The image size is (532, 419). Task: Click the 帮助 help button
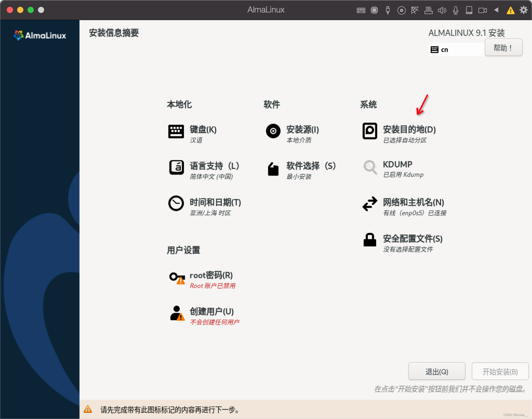(503, 48)
